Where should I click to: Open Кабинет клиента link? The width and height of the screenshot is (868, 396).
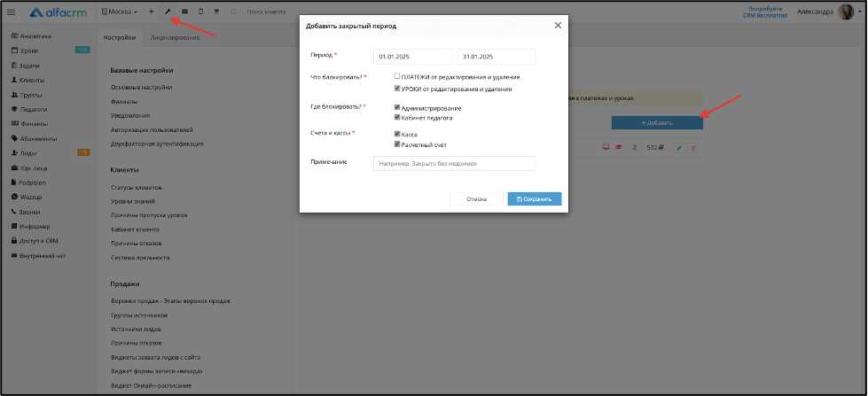click(x=135, y=229)
